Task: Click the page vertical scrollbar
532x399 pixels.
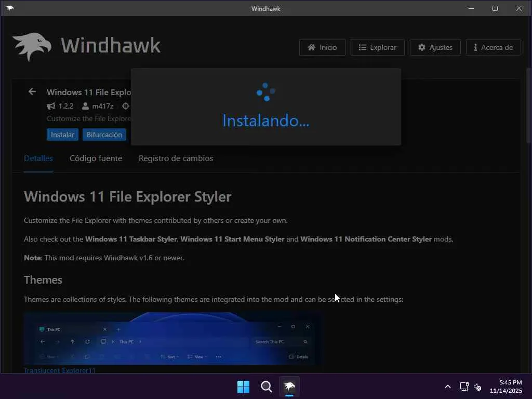Action: point(528,106)
